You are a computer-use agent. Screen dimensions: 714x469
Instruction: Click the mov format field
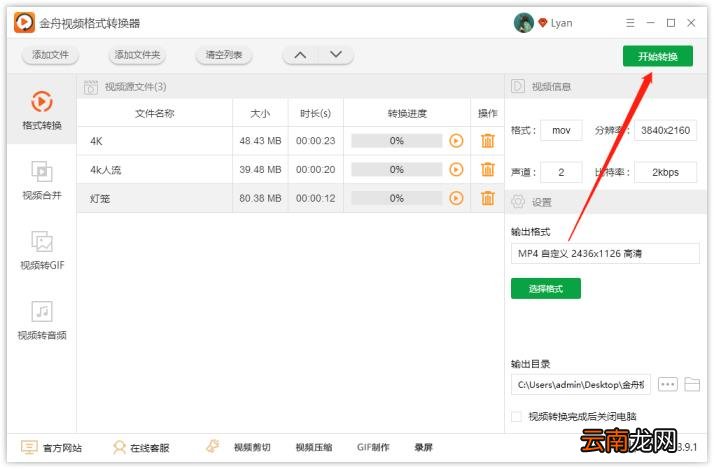561,131
